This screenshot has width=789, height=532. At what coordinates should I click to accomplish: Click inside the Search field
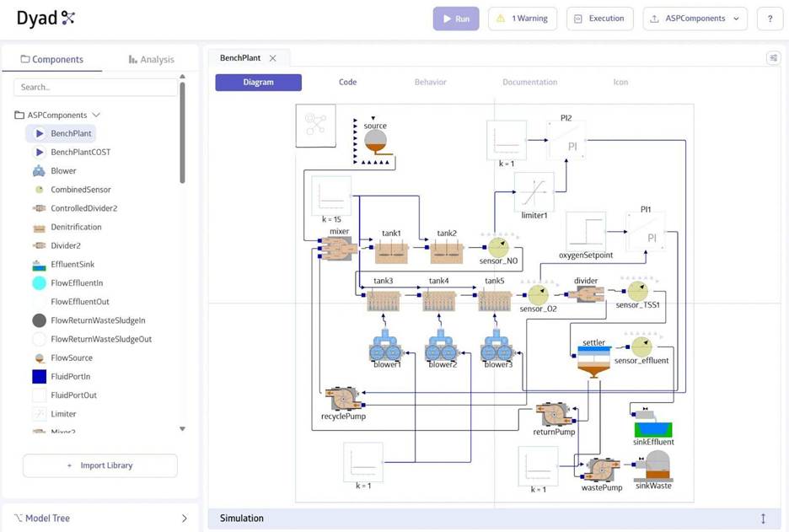point(93,86)
